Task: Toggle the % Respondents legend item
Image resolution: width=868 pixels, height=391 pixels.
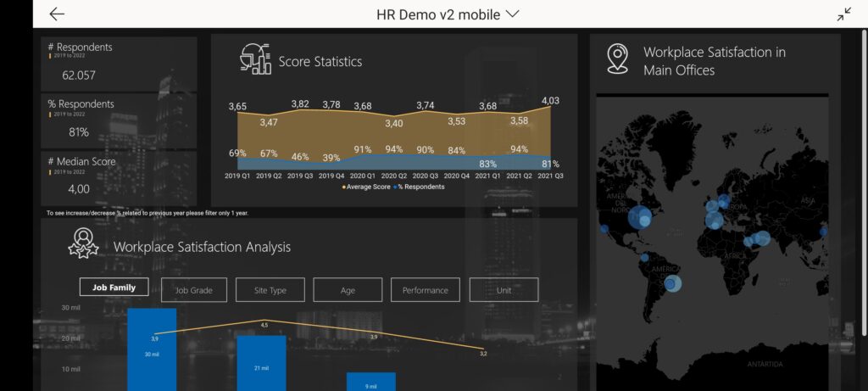Action: tap(419, 187)
